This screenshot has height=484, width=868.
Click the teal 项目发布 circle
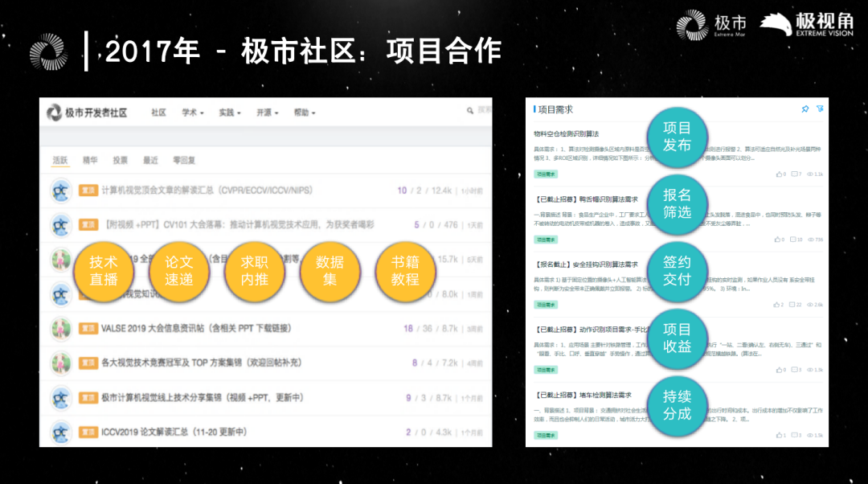click(x=677, y=137)
